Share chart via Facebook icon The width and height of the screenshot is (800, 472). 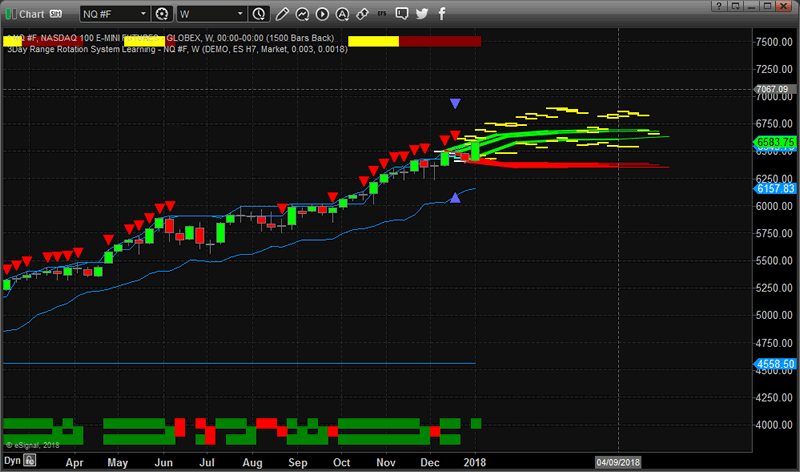443,14
